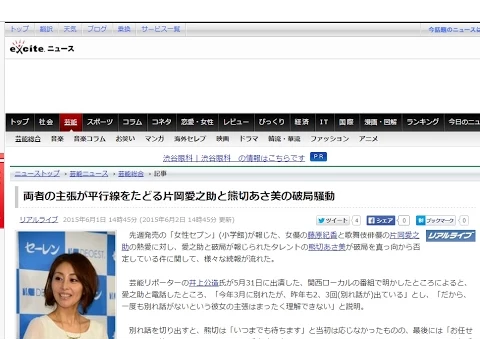Click the Twitter tweet button

coord(333,220)
